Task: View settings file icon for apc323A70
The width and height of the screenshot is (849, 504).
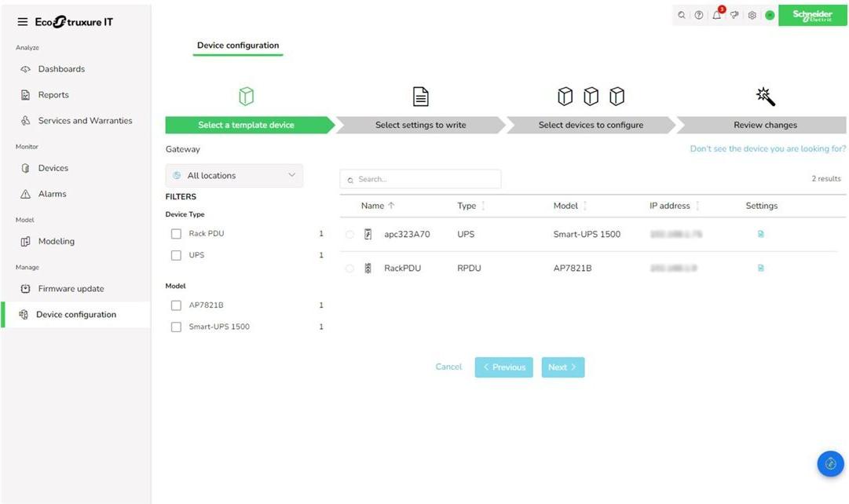Action: (760, 234)
